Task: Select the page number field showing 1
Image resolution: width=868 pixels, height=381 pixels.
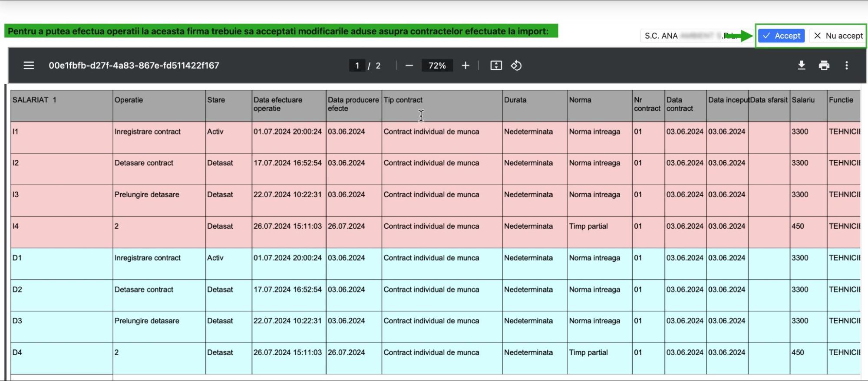Action: click(357, 66)
